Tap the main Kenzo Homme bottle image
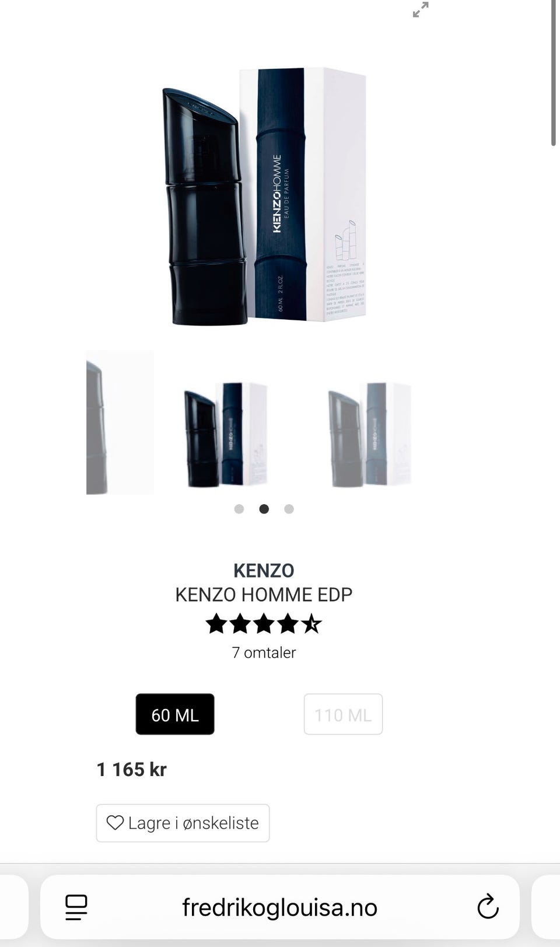 [264, 195]
